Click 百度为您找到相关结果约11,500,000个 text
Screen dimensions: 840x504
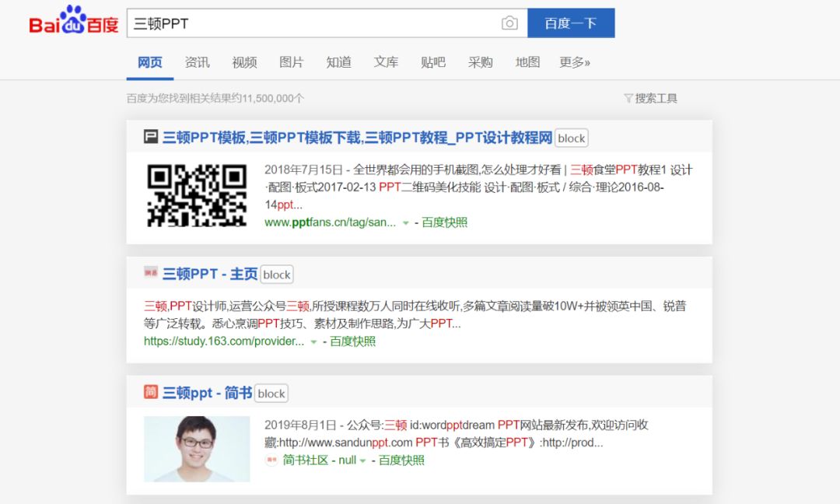tap(215, 98)
